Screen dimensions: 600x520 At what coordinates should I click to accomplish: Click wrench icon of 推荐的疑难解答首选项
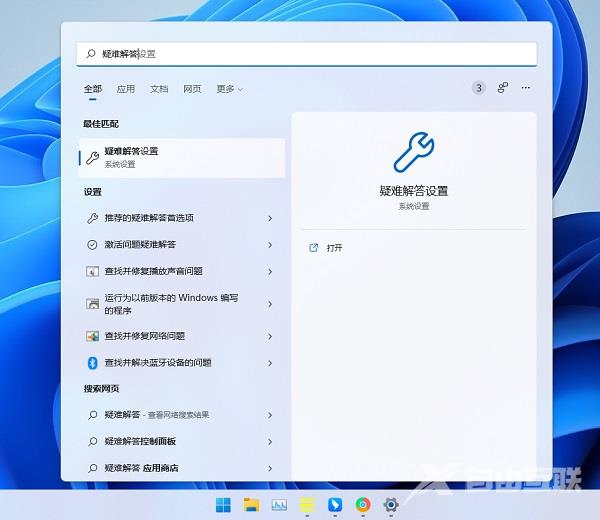[x=92, y=218]
